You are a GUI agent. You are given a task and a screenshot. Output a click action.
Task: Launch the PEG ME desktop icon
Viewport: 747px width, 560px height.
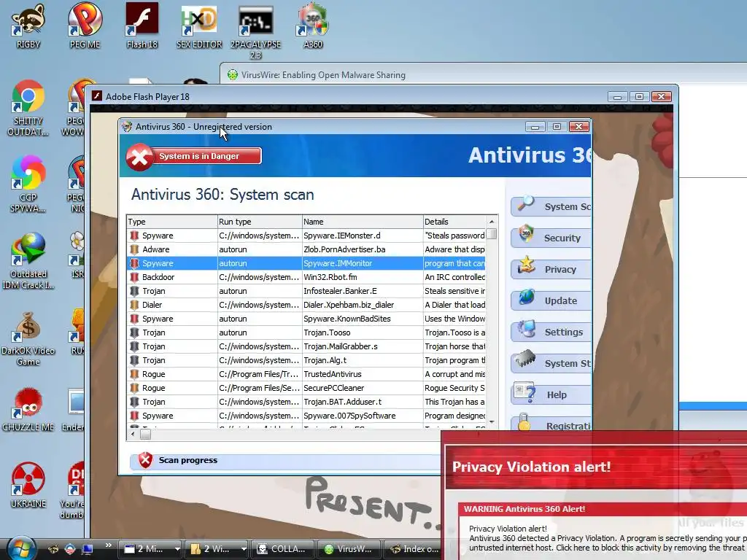(85, 26)
